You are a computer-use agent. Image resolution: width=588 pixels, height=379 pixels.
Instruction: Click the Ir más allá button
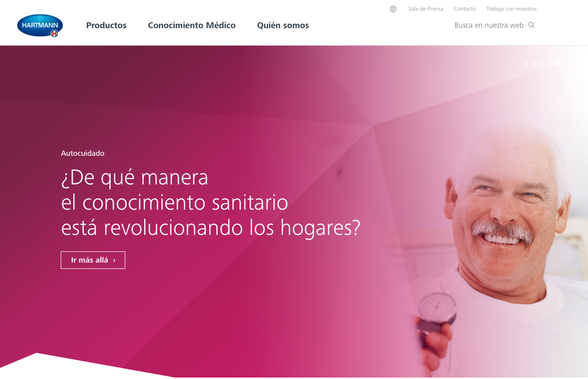(x=93, y=260)
